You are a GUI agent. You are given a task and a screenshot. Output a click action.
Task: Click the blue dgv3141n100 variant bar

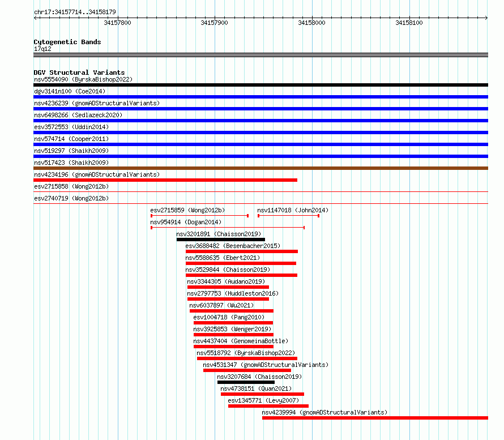pyautogui.click(x=260, y=97)
